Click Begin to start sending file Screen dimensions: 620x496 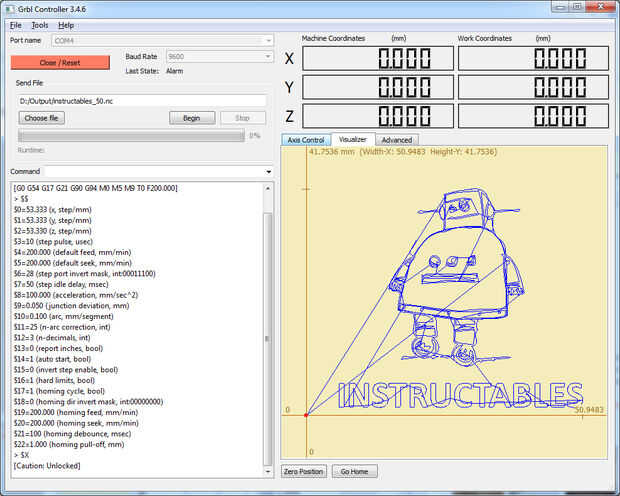tap(192, 118)
